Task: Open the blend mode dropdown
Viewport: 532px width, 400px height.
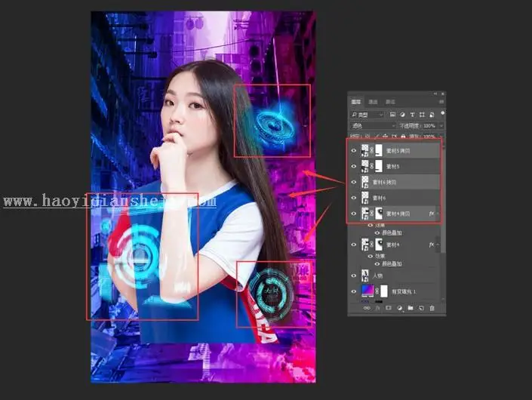Action: coord(373,125)
